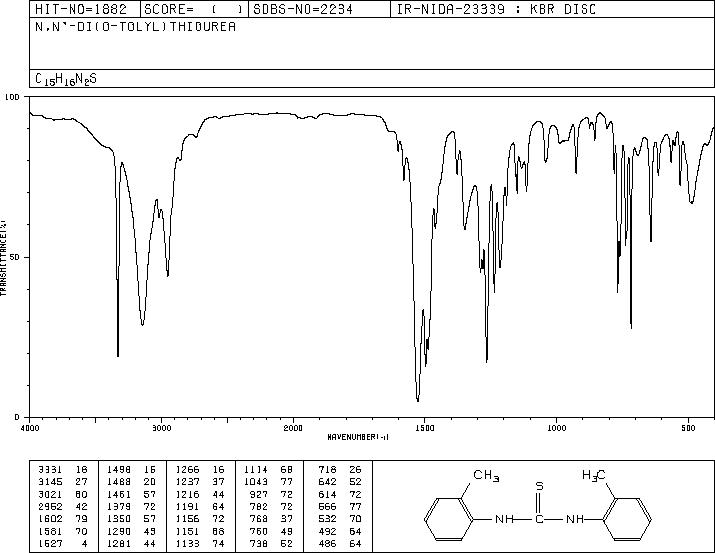Click the 500 wavenumber axis label
The width and height of the screenshot is (715, 553).
pos(688,428)
